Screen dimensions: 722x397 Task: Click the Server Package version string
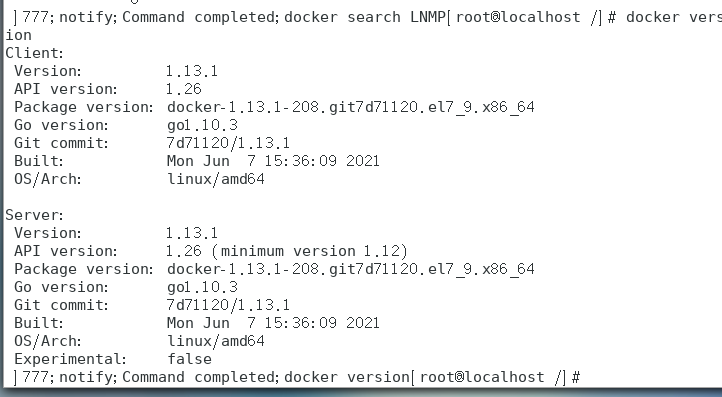coord(350,269)
